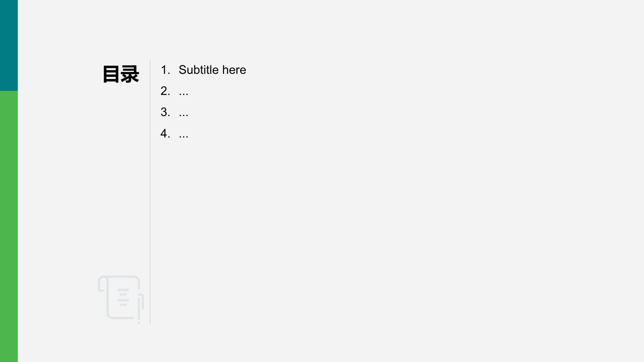Click the 目 character in the title
The width and height of the screenshot is (644, 362).
point(111,74)
